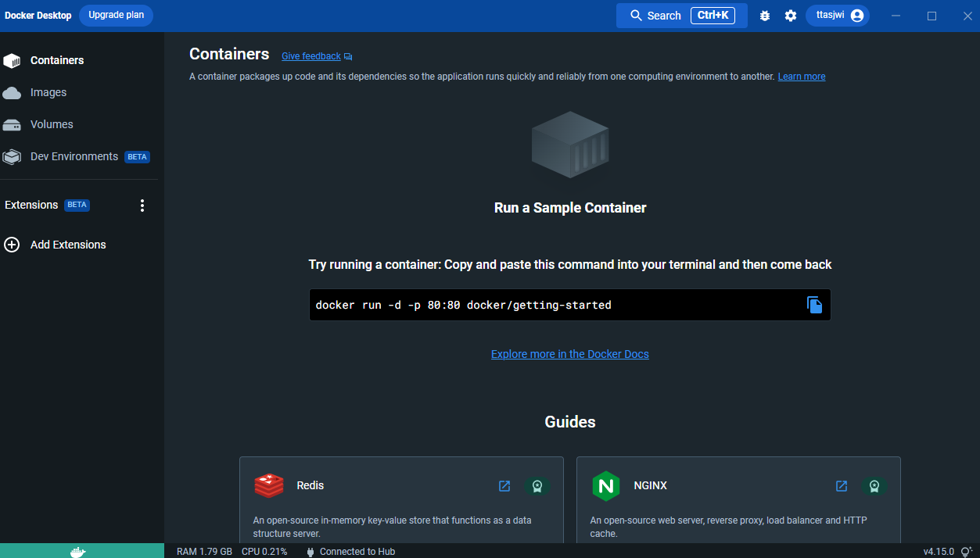Click the Give feedback link
Viewport: 980px width, 558px height.
[x=311, y=56]
